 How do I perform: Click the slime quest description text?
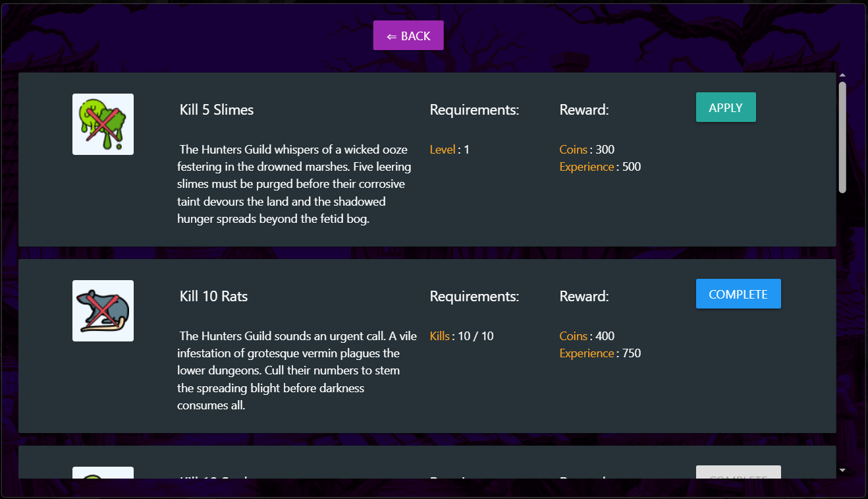click(294, 184)
